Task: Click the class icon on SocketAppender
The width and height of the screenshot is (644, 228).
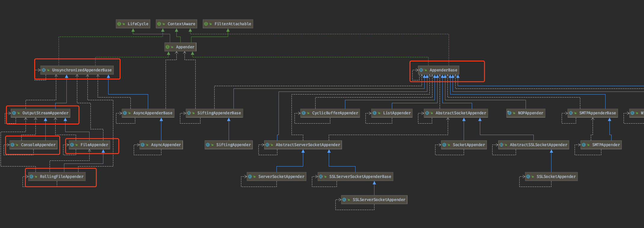Action: point(444,145)
